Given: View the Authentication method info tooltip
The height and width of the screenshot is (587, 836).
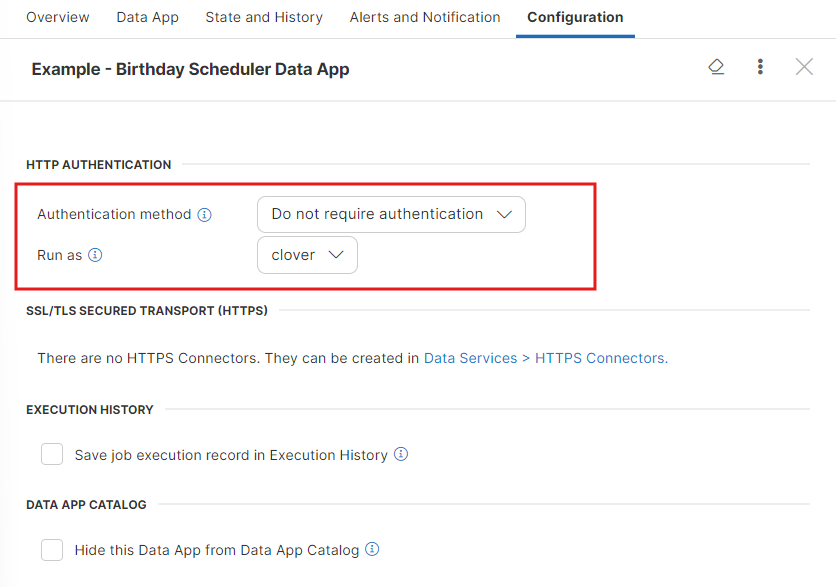Looking at the screenshot, I should pos(205,214).
